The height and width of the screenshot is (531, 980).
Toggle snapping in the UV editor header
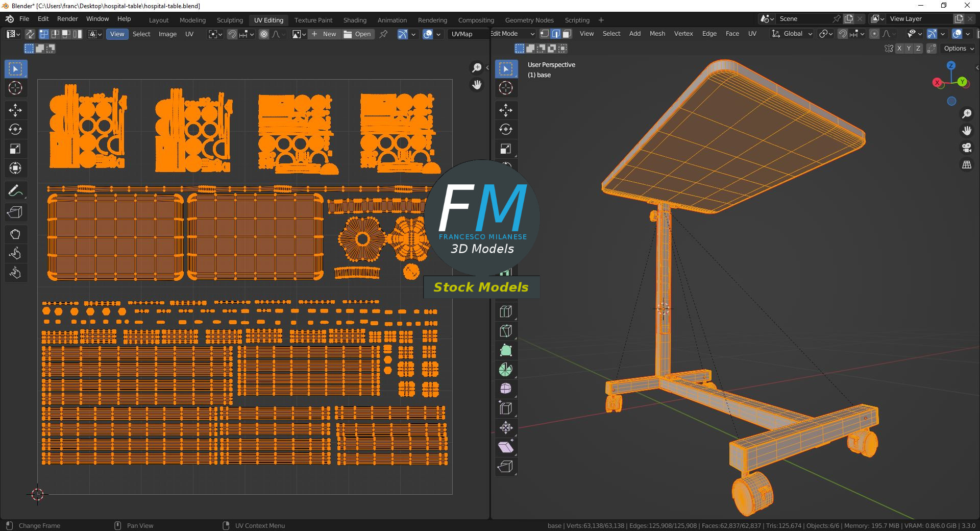(232, 34)
